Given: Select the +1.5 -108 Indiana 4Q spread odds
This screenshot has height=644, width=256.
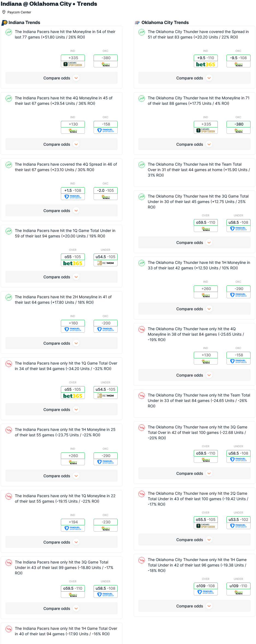Looking at the screenshot, I should pos(73,190).
